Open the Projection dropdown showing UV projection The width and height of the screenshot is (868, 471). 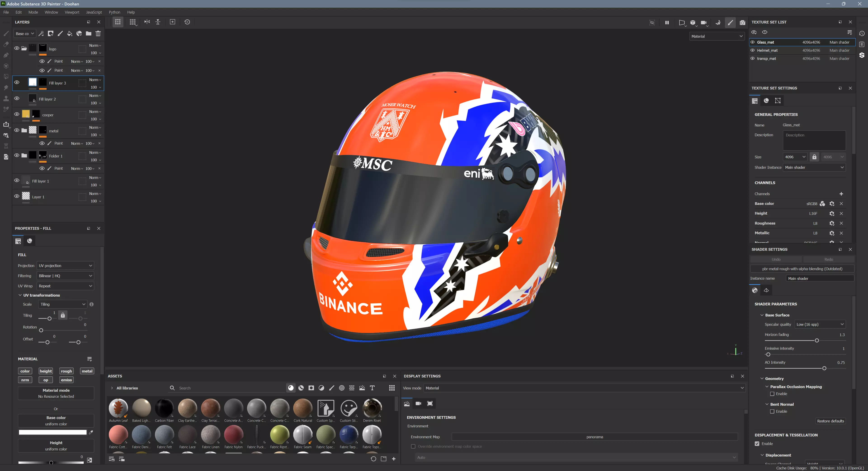point(65,266)
